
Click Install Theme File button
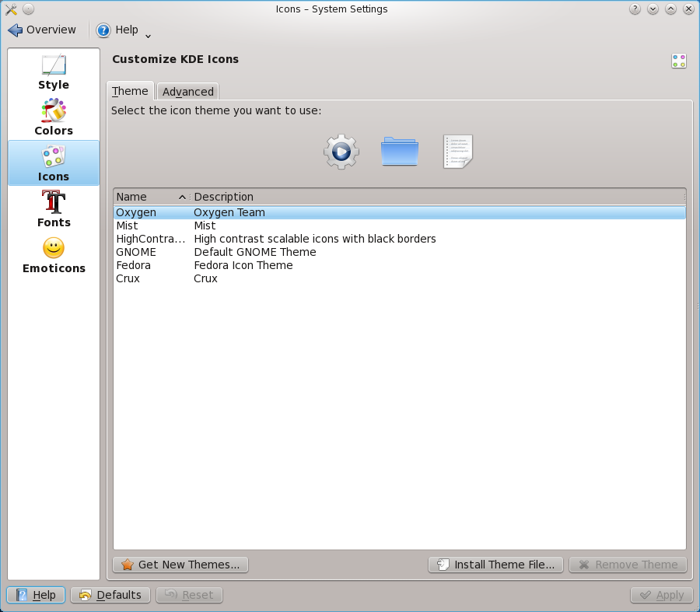pos(495,565)
